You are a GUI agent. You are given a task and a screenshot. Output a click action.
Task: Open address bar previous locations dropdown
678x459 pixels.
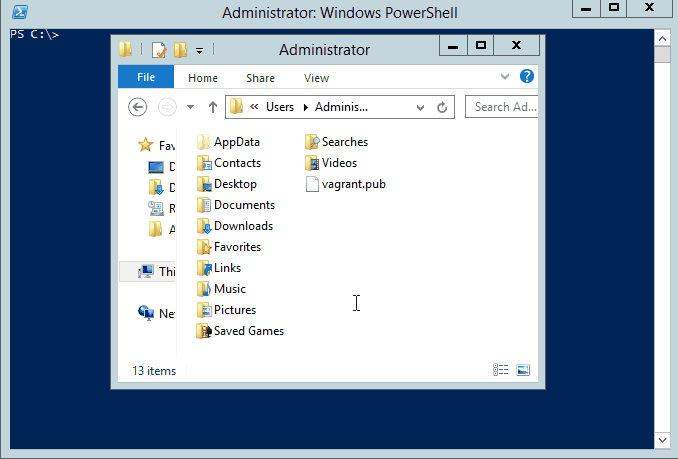420,108
